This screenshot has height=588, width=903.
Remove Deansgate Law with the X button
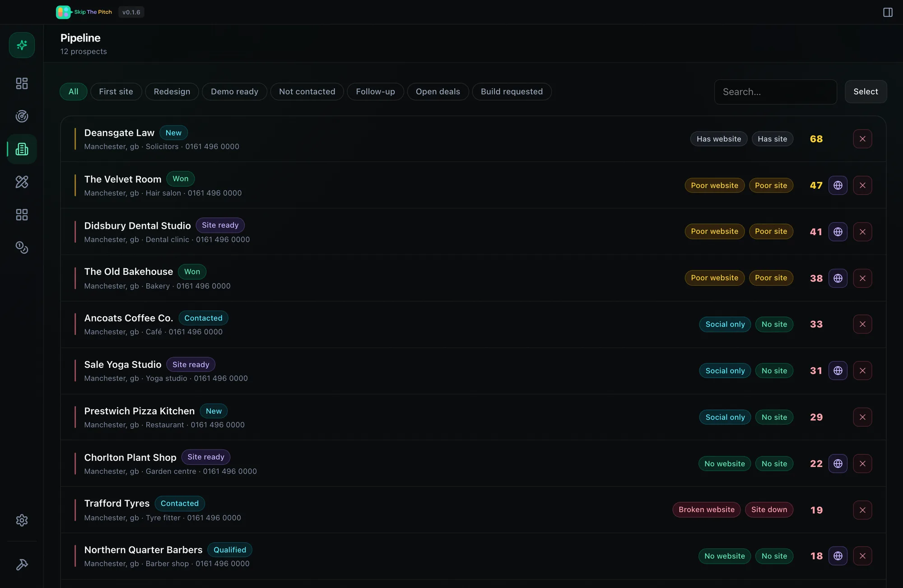[862, 139]
